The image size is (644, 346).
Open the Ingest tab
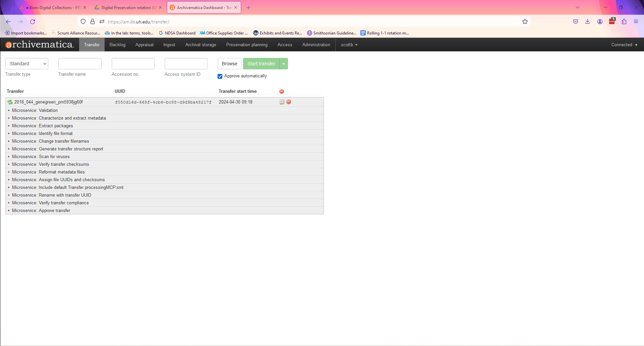(169, 45)
